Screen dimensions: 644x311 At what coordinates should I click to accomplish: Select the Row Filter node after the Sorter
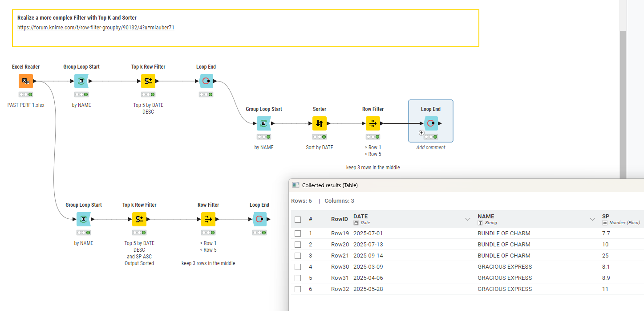pos(373,123)
